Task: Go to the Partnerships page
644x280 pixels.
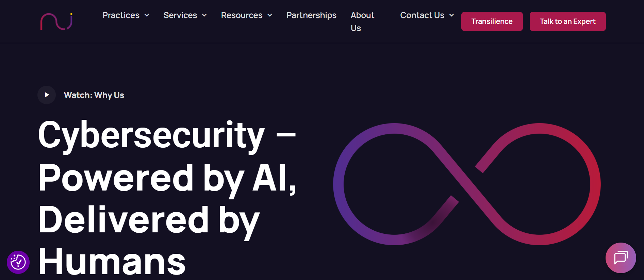Action: click(311, 15)
